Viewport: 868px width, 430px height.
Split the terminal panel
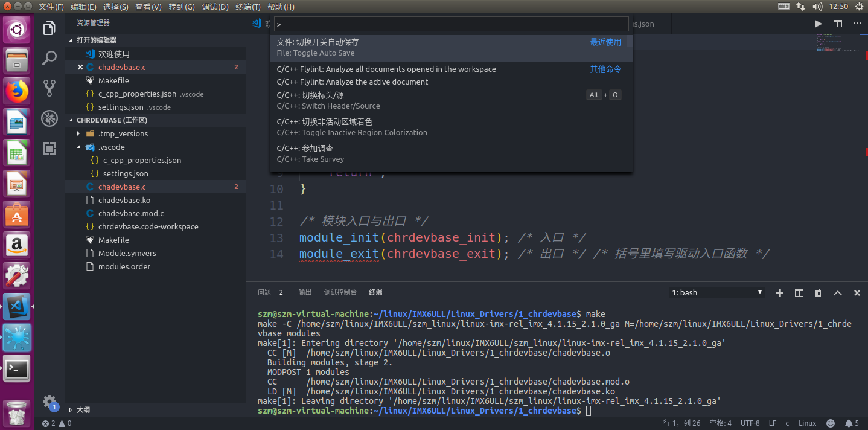799,293
